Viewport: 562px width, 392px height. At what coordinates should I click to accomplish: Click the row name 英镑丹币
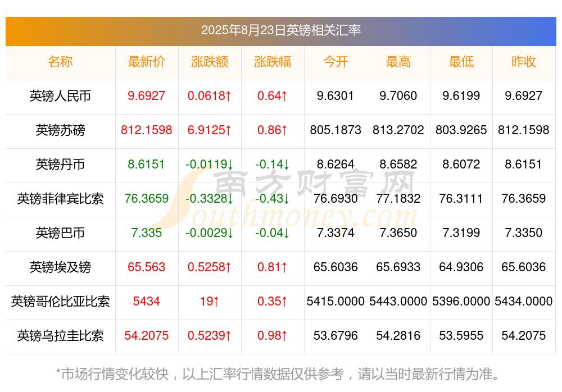pyautogui.click(x=60, y=165)
